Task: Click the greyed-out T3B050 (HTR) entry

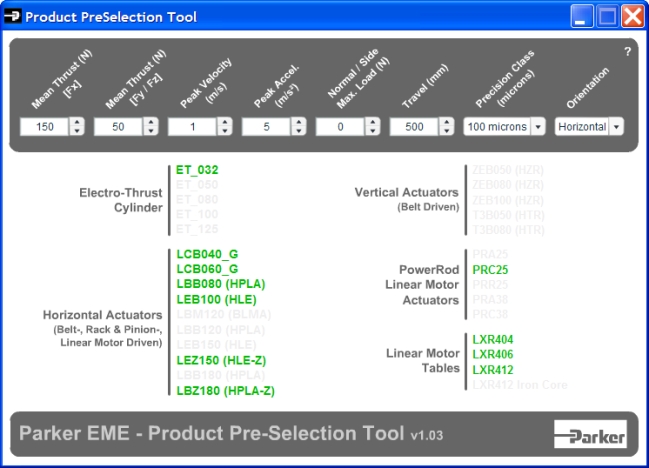Action: point(509,215)
